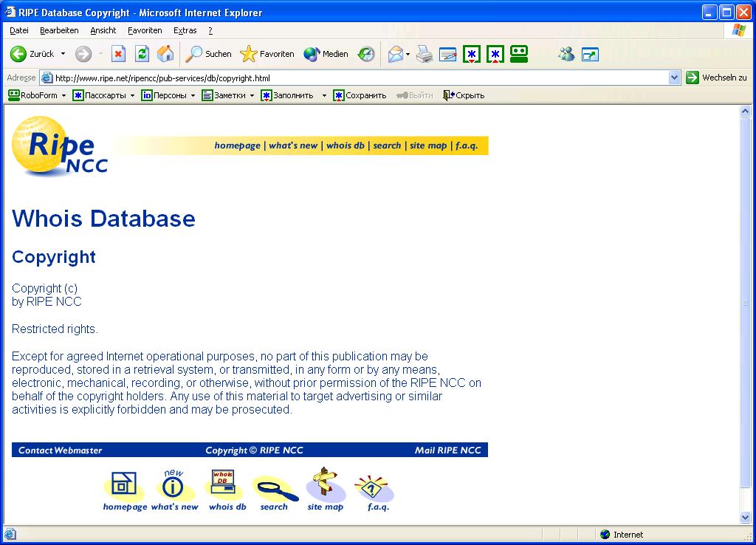Open the Заметки dropdown
The height and width of the screenshot is (545, 756).
[252, 95]
